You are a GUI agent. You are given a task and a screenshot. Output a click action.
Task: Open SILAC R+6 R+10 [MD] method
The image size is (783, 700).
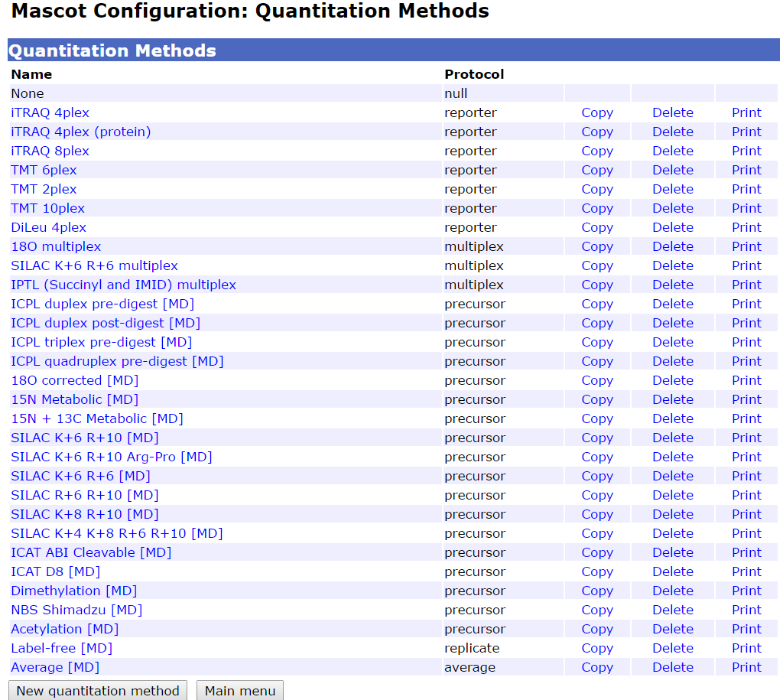pos(85,495)
